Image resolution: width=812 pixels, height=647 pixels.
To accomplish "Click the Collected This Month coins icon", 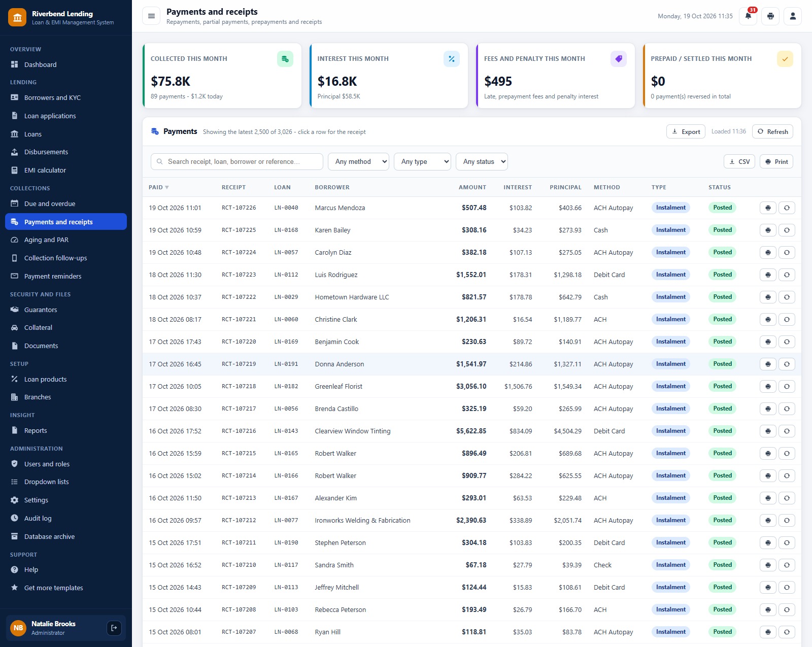I will (x=285, y=59).
